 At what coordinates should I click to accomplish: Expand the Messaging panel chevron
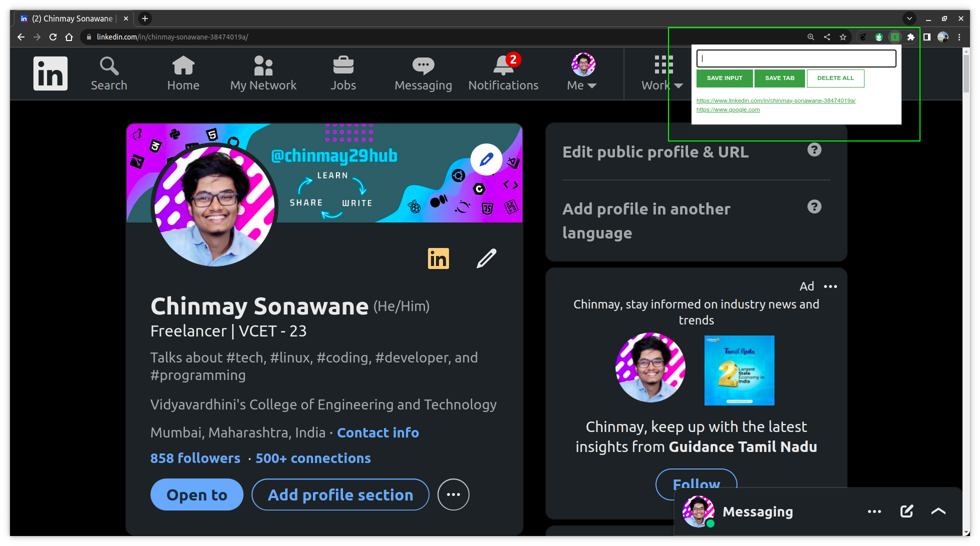(x=938, y=511)
